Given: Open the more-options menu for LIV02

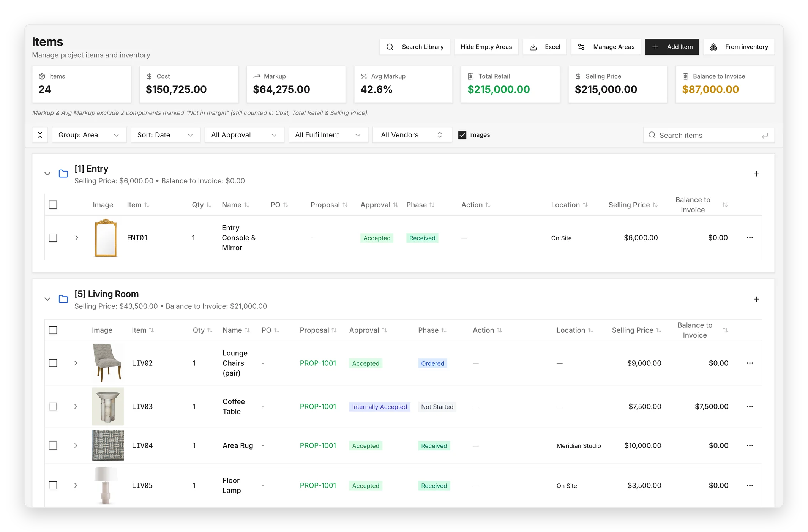Looking at the screenshot, I should [x=750, y=363].
